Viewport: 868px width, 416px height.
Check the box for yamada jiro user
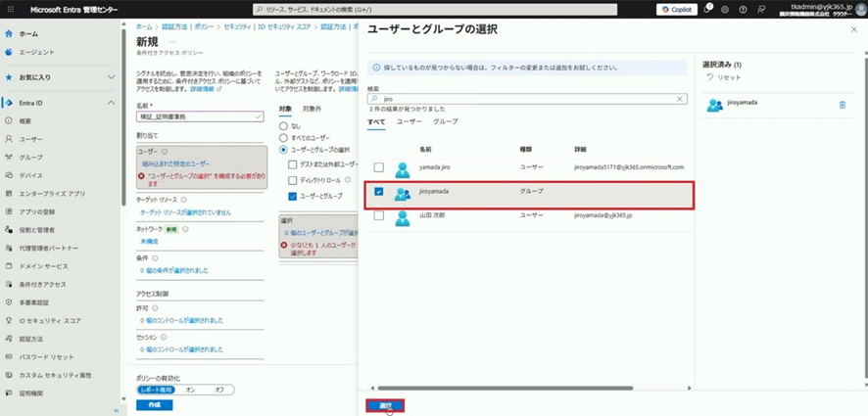click(378, 168)
